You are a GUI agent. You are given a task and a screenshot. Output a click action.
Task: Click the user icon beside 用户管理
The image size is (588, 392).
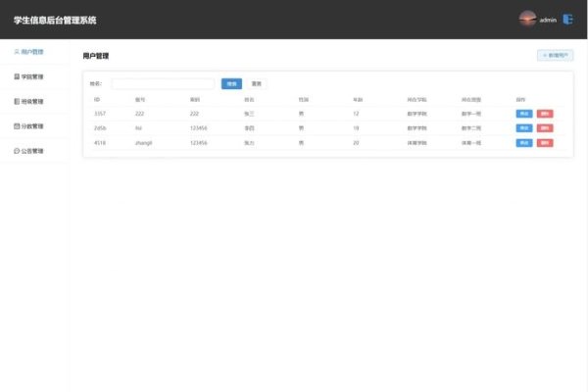pos(17,52)
